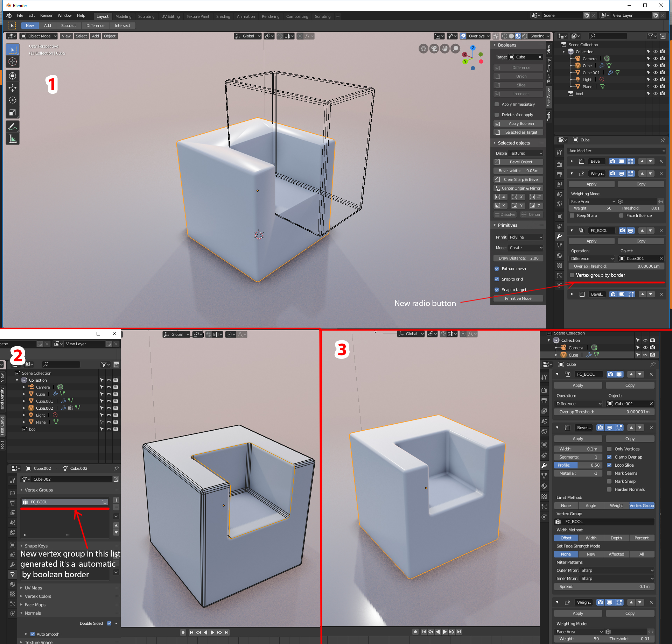
Task: Select the Select Box tool
Action: pos(13,50)
